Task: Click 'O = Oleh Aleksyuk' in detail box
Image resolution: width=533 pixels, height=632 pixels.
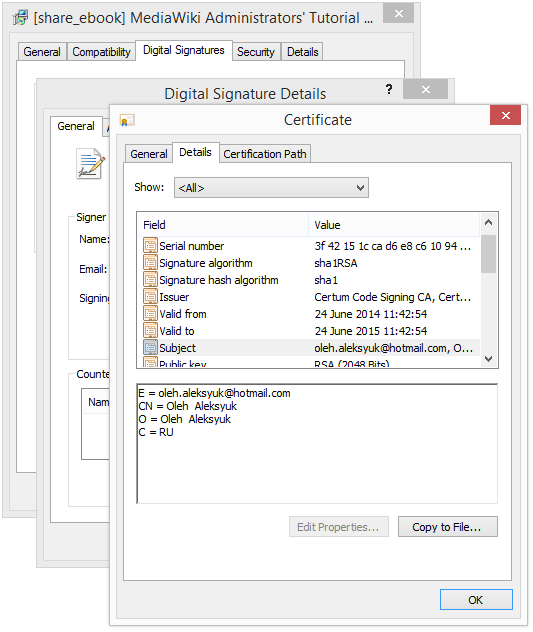Action: 184,419
